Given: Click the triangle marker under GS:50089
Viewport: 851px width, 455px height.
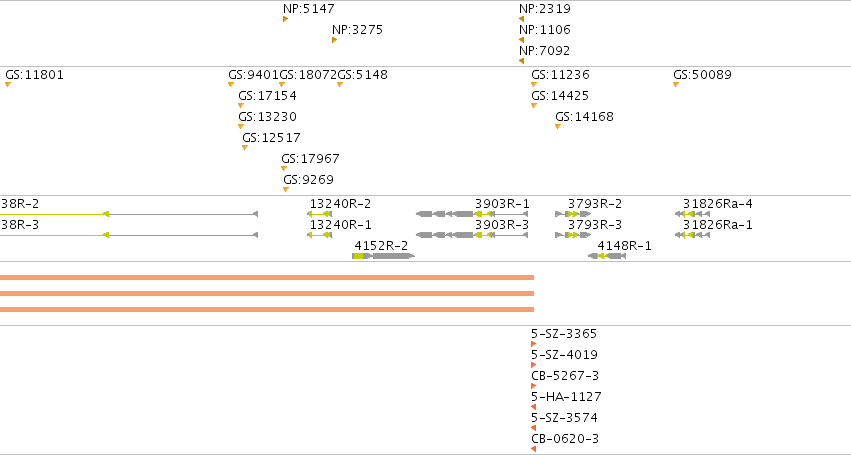Looking at the screenshot, I should click(676, 85).
